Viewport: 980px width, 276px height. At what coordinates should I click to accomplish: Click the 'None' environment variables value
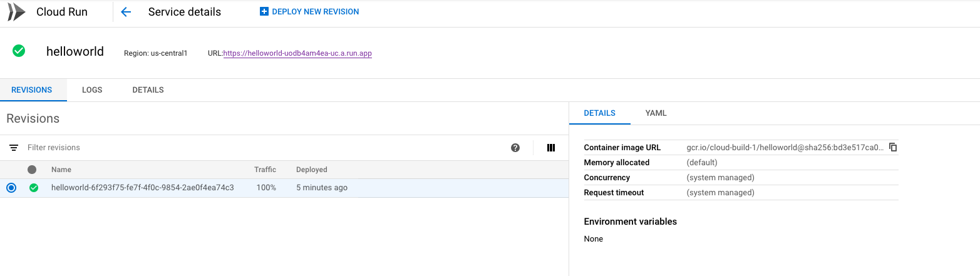pos(594,239)
